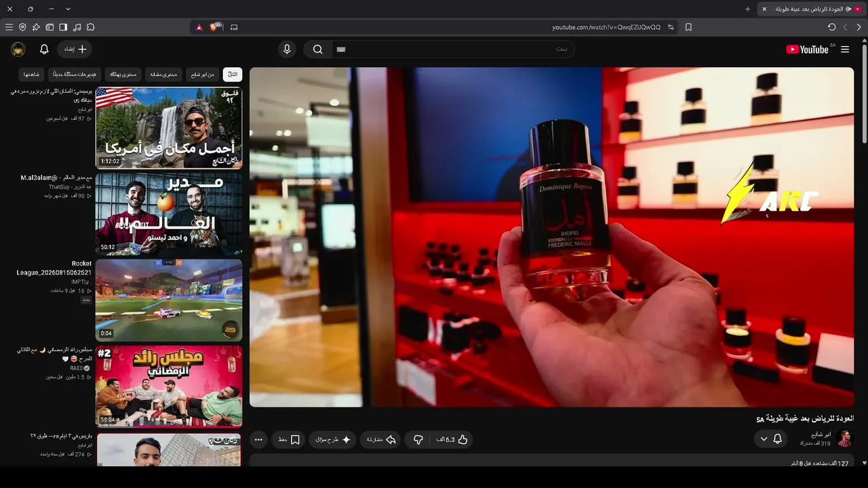This screenshot has height=488, width=868.
Task: Open the YouTube guide hamburger menu
Action: click(x=845, y=49)
